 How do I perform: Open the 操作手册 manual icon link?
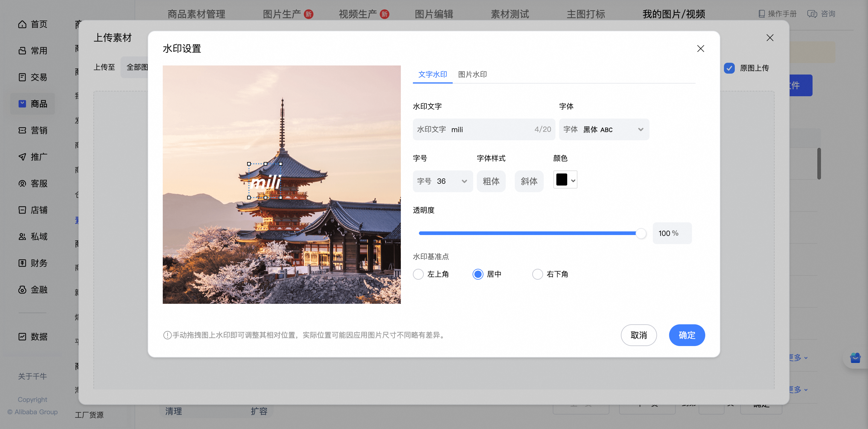click(777, 14)
